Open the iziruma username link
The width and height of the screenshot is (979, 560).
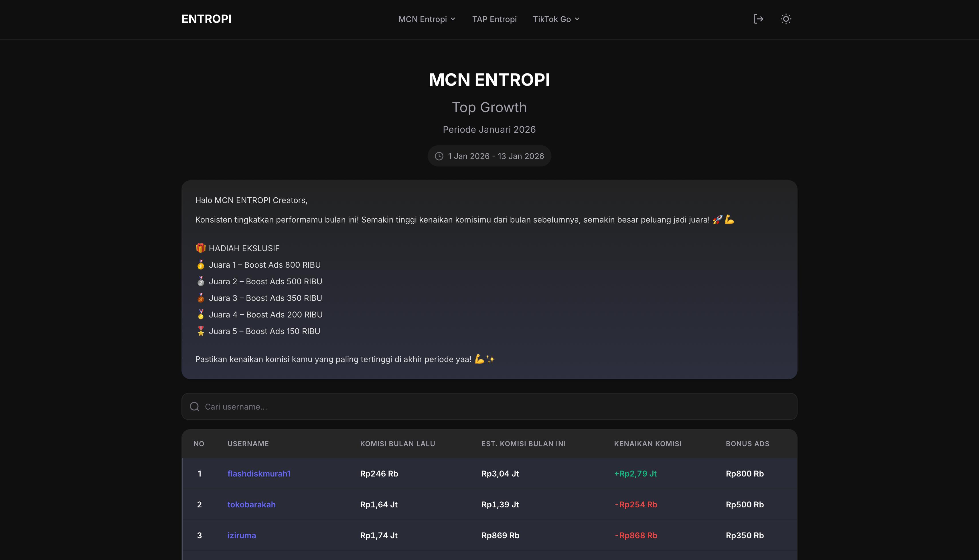point(241,535)
